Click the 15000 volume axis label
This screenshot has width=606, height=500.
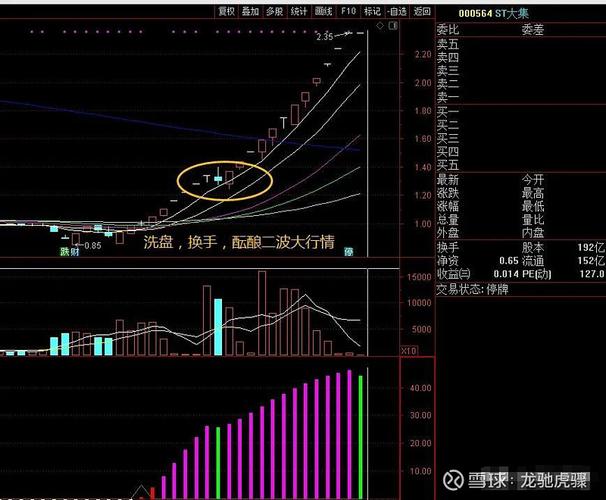[419, 277]
